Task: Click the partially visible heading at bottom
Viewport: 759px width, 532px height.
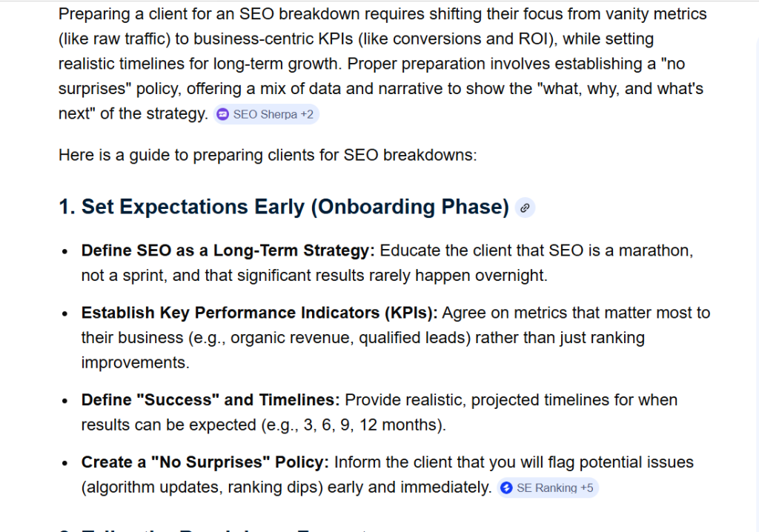Action: (x=222, y=528)
